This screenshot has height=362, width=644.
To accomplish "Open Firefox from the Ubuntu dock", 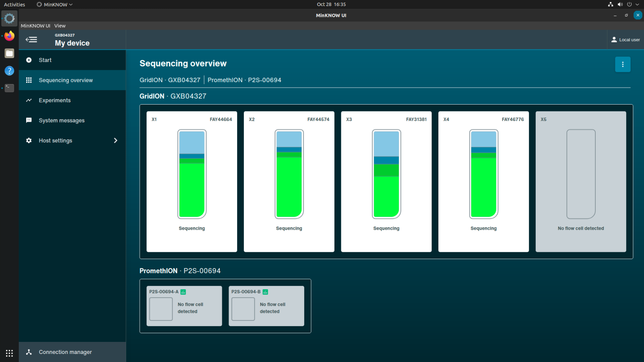I will click(9, 36).
